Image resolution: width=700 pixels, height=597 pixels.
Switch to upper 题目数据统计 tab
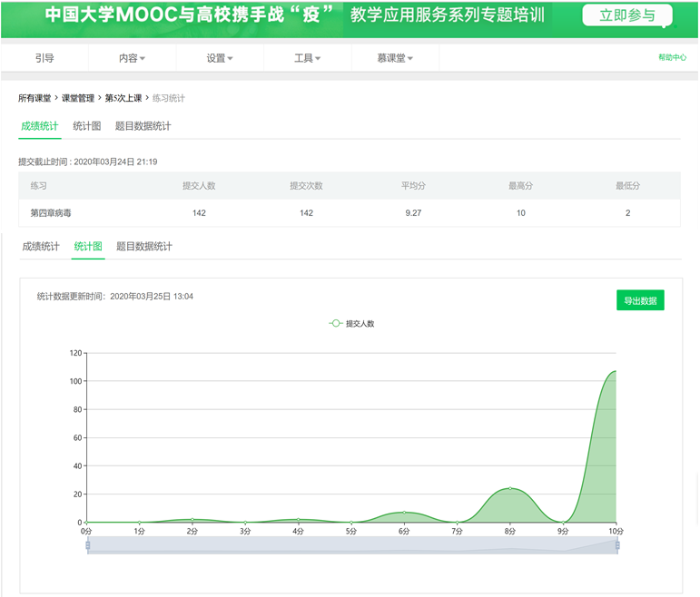tap(143, 126)
